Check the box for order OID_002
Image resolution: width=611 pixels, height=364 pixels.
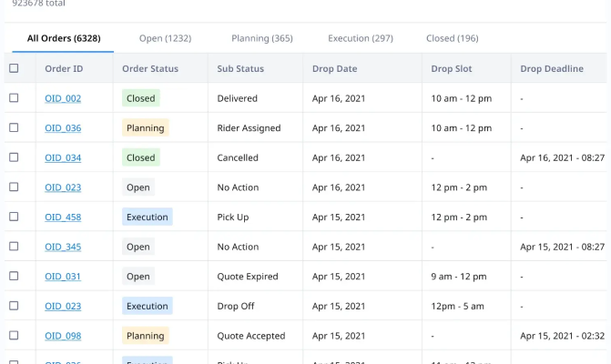[14, 98]
